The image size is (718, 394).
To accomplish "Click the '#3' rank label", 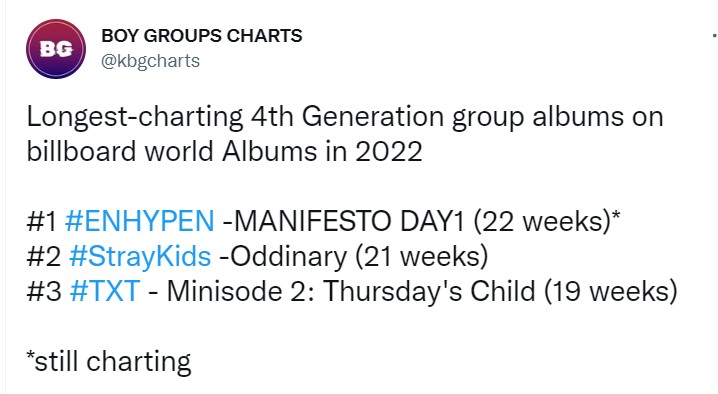I will [x=44, y=291].
